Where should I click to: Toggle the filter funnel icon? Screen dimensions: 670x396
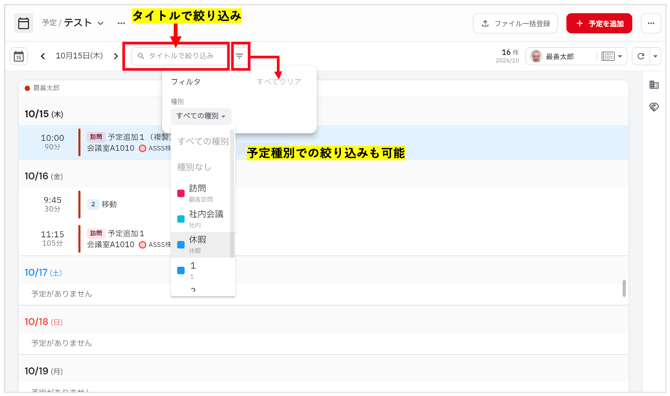(239, 56)
